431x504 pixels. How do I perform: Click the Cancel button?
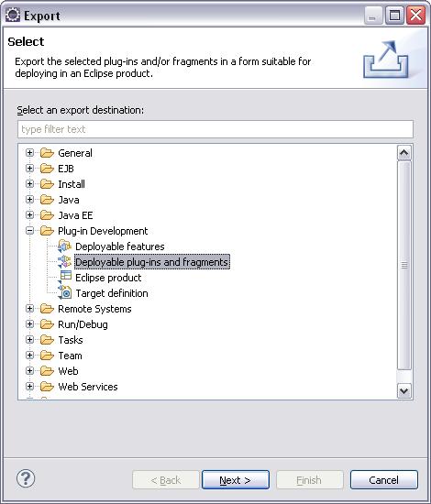[x=383, y=480]
